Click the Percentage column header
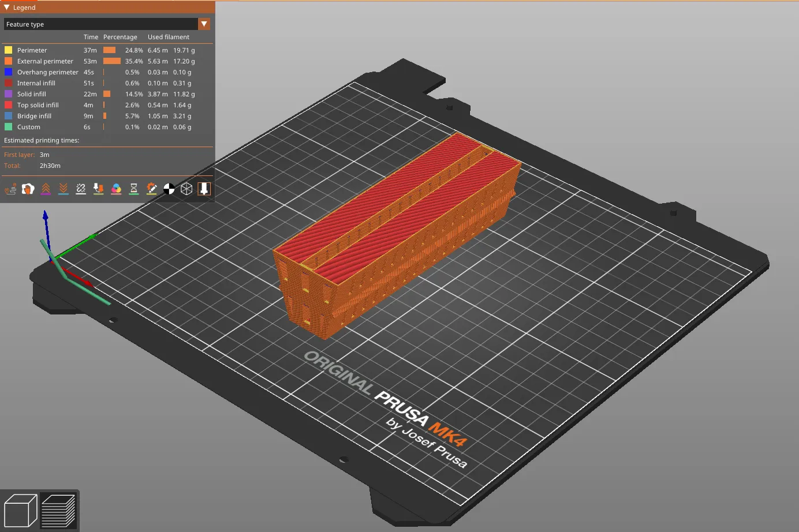Screen dimensions: 799x532 click(120, 37)
